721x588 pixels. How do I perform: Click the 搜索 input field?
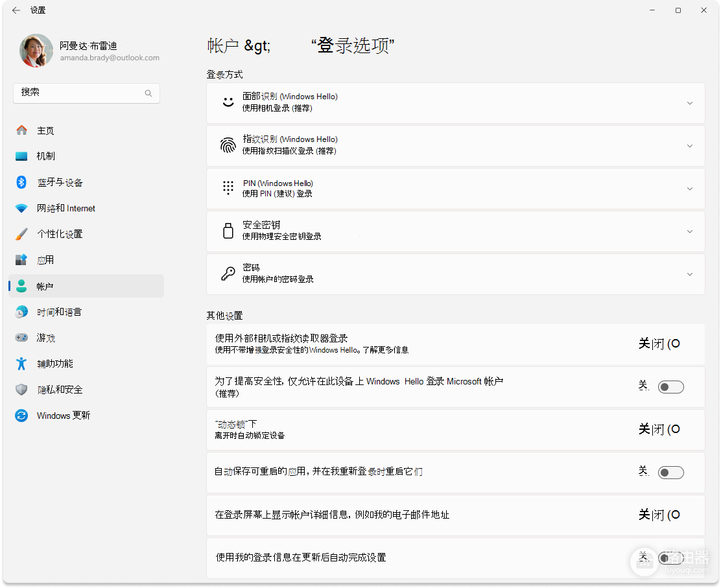[86, 93]
